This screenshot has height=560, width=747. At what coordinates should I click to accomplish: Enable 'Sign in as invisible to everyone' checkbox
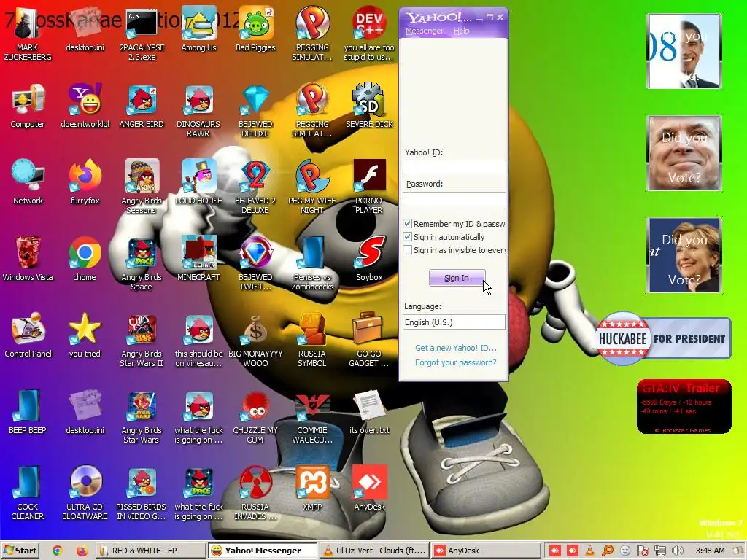click(407, 250)
